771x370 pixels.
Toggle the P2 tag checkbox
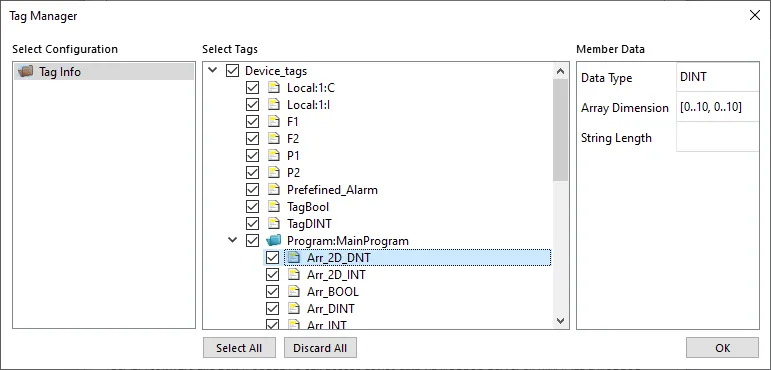pyautogui.click(x=252, y=173)
